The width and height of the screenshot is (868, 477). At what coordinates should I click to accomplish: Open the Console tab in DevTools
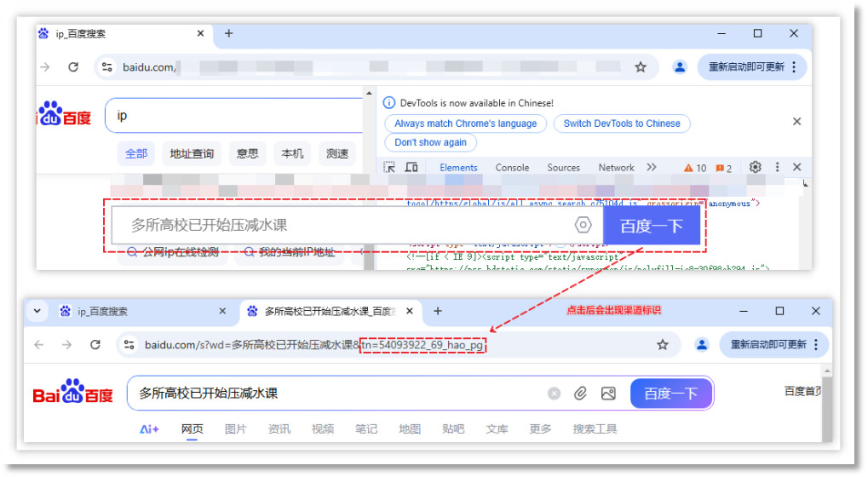pos(512,168)
